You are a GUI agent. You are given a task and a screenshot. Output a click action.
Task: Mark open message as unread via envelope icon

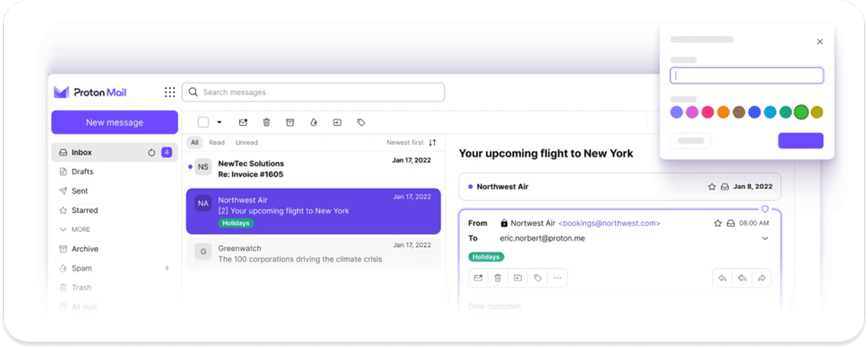point(478,278)
